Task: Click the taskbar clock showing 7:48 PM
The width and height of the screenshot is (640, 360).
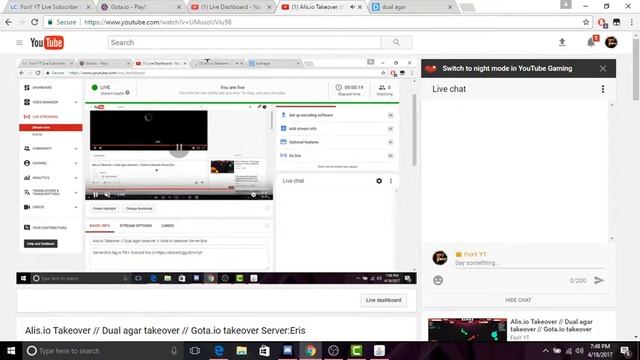Action: point(601,351)
